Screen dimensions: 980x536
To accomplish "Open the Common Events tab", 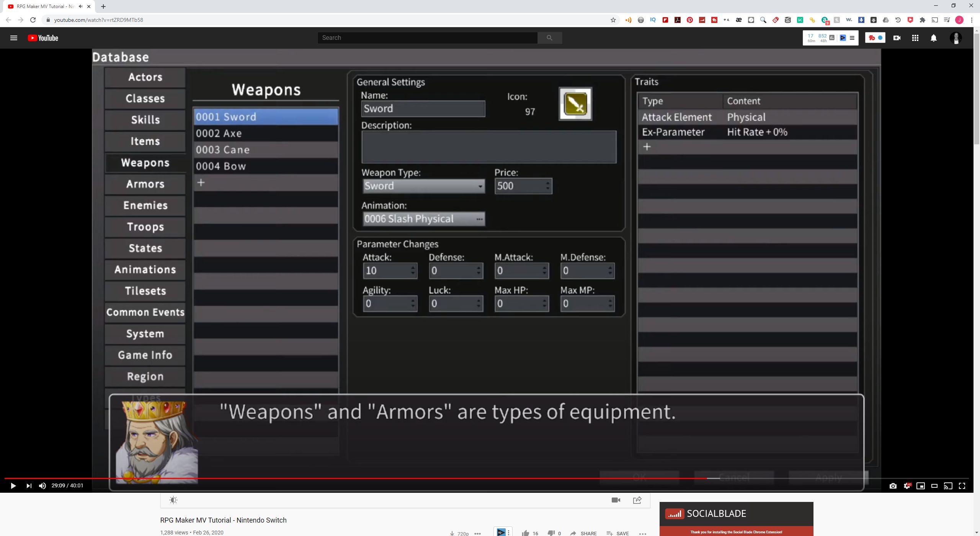I will (x=145, y=312).
